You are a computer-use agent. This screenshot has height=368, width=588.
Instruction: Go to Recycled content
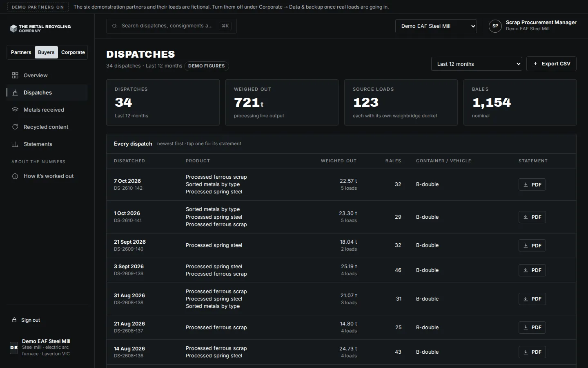(x=47, y=127)
